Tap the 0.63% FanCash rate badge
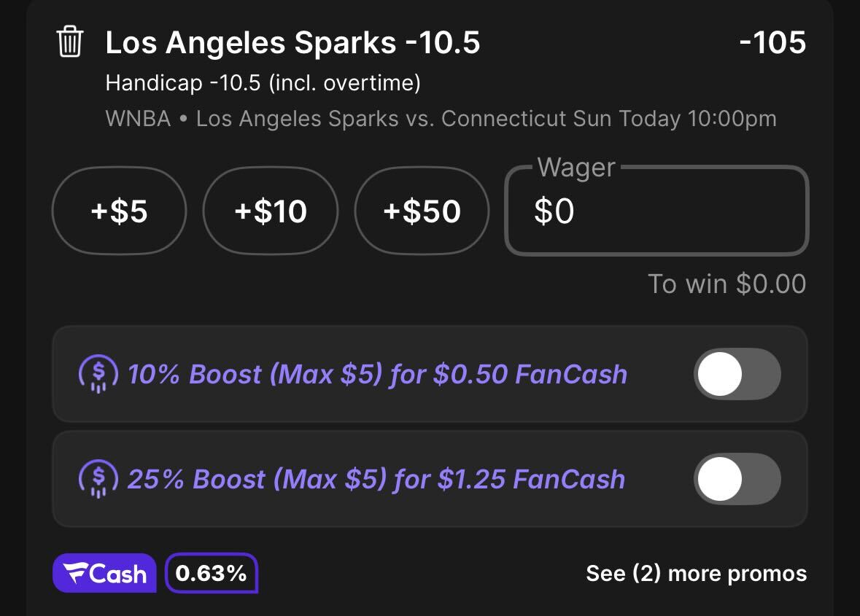The image size is (860, 616). [211, 573]
